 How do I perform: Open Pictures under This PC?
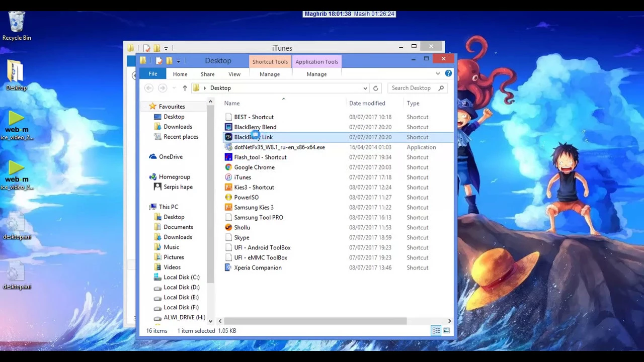pos(169,257)
